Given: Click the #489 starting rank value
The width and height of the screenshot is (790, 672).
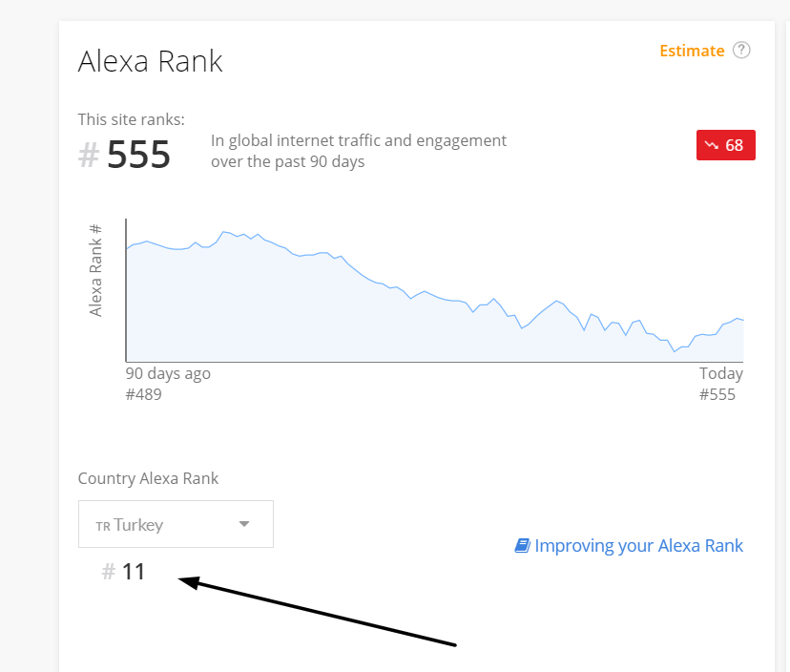Looking at the screenshot, I should pyautogui.click(x=144, y=393).
